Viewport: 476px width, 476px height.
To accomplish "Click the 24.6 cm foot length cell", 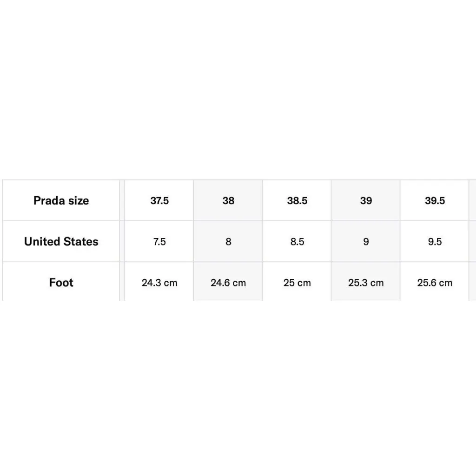I will click(x=228, y=283).
